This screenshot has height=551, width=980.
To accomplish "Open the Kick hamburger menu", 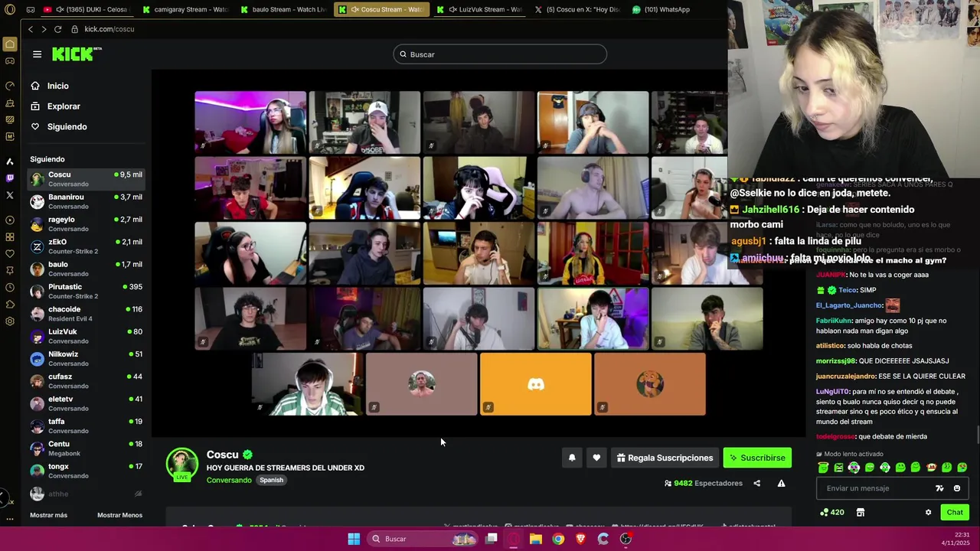I will point(37,54).
